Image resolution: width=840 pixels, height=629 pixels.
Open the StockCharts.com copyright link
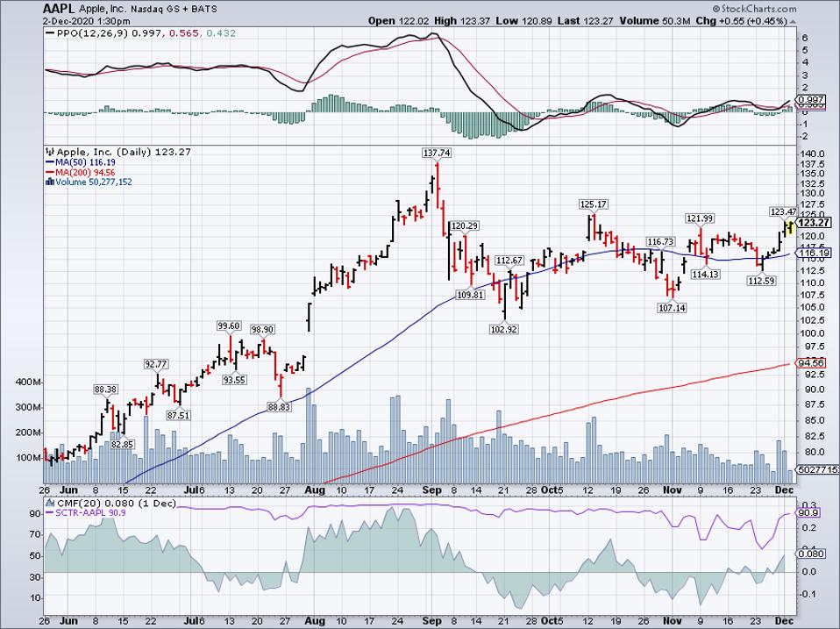click(x=754, y=9)
